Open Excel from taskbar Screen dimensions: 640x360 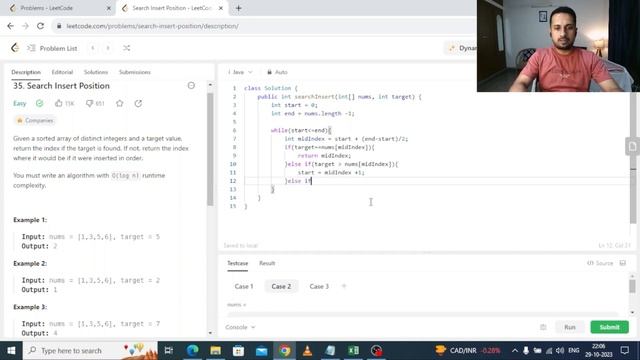pos(353,351)
